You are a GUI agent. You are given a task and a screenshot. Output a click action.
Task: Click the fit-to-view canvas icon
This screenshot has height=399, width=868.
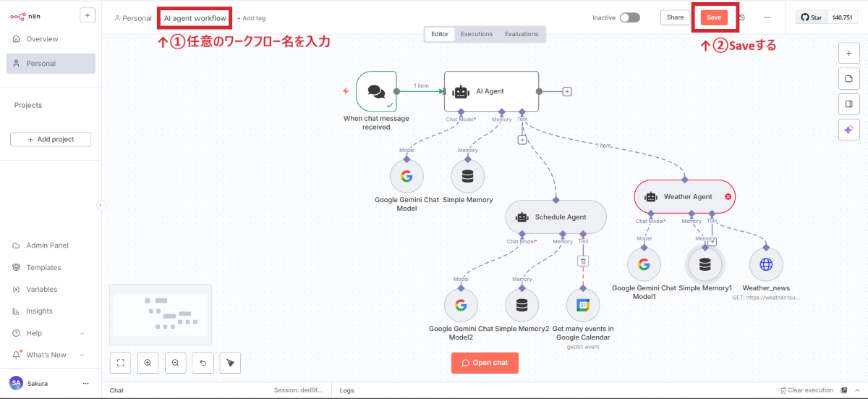[121, 362]
